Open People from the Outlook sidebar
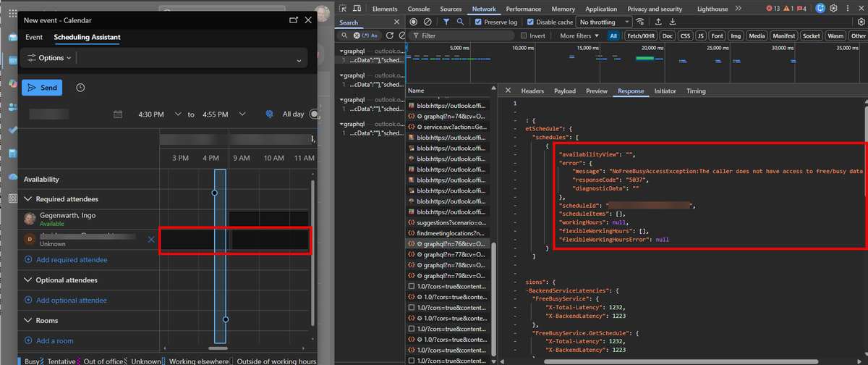Image resolution: width=868 pixels, height=365 pixels. (x=12, y=107)
